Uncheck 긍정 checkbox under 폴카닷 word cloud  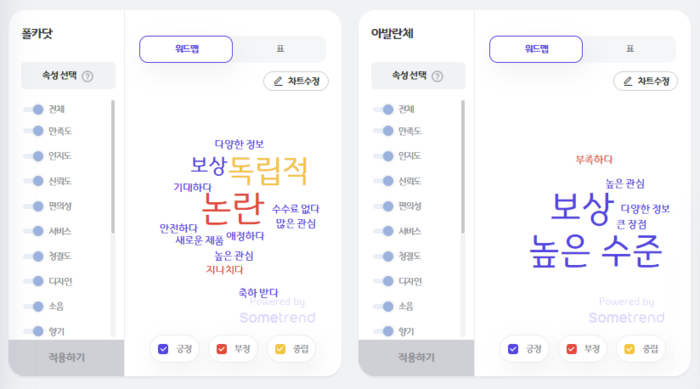(163, 349)
